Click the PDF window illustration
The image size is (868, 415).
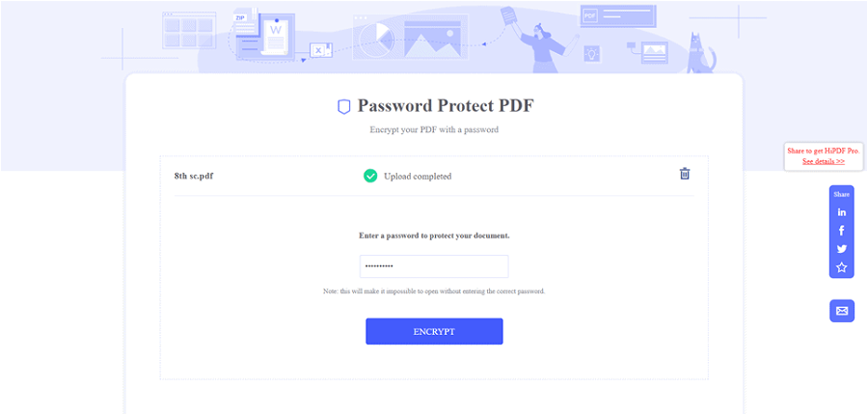pos(617,16)
